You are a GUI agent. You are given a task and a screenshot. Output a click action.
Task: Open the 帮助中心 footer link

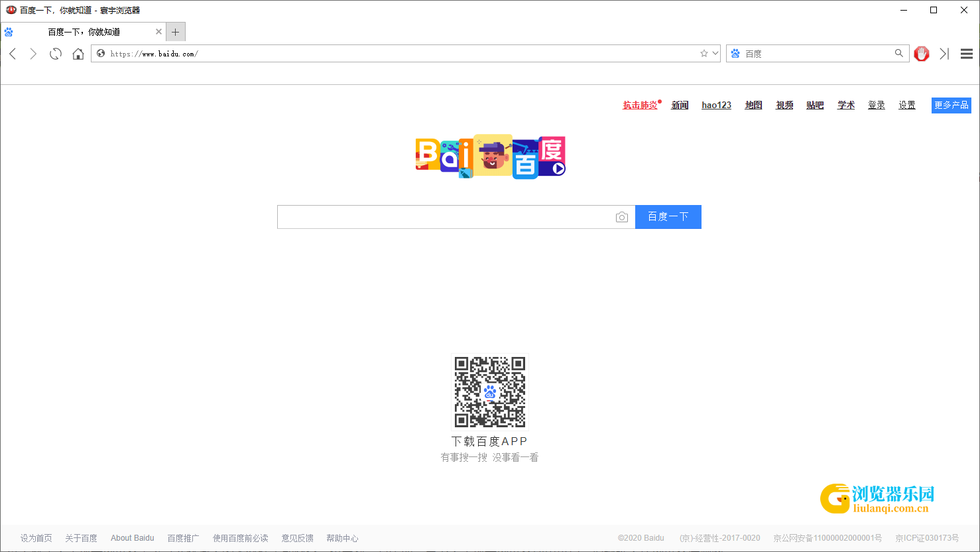tap(342, 538)
